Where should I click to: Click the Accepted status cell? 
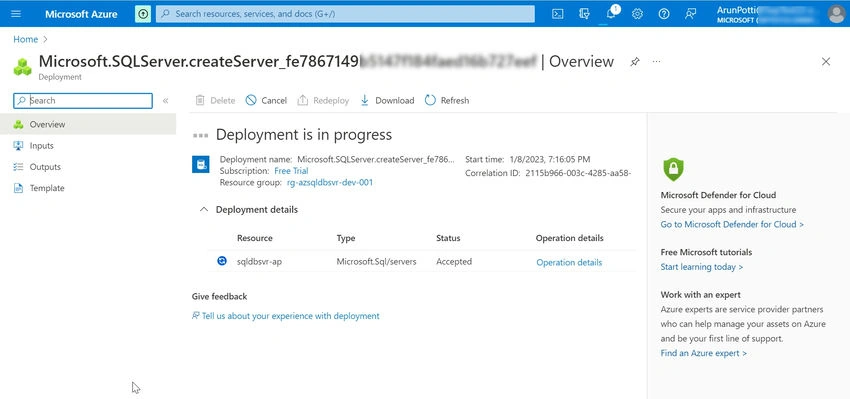[x=454, y=261]
